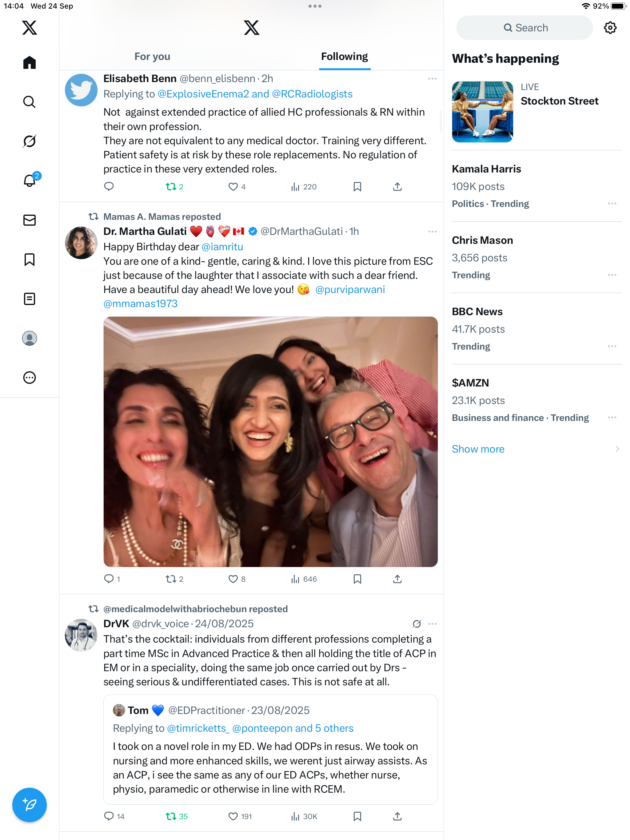This screenshot has height=840, width=630.
Task: Click the Search input field
Action: point(524,28)
